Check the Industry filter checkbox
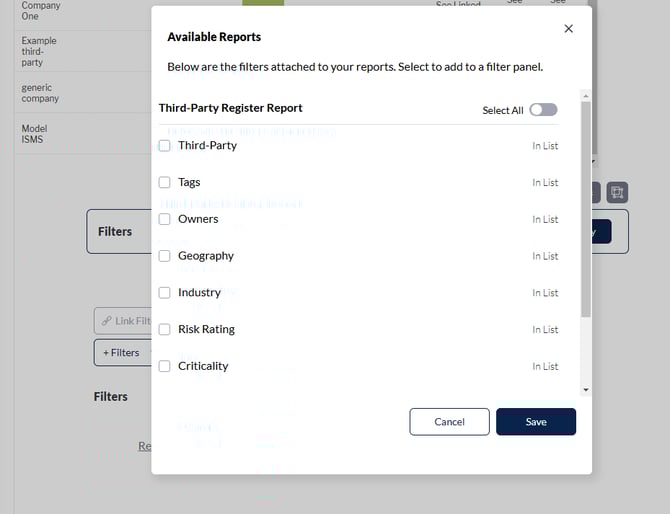This screenshot has width=670, height=514. pyautogui.click(x=165, y=293)
